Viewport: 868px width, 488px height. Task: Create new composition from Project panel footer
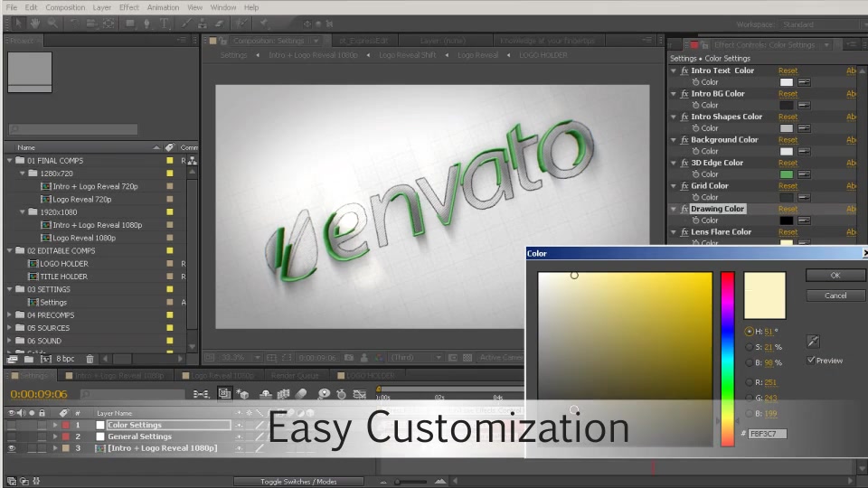tap(46, 359)
